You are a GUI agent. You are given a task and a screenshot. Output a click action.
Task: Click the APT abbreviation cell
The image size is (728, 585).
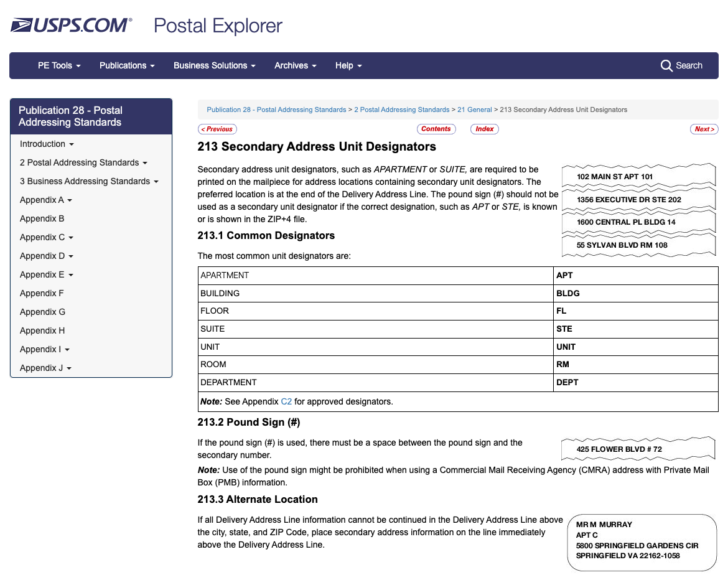pos(636,275)
